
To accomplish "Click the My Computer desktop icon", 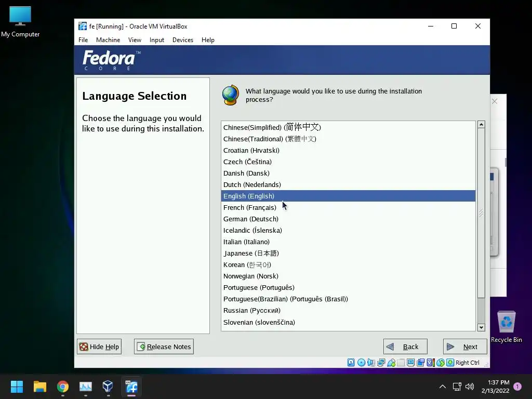I will click(x=20, y=22).
